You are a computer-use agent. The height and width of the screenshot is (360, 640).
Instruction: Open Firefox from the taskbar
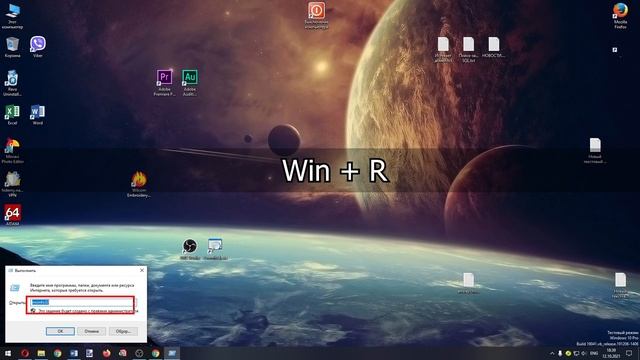click(x=107, y=353)
